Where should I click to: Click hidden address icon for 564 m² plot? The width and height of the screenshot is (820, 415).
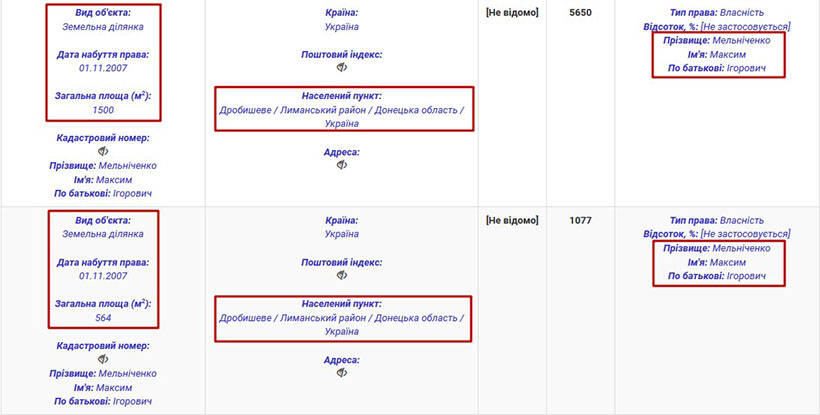pyautogui.click(x=342, y=372)
